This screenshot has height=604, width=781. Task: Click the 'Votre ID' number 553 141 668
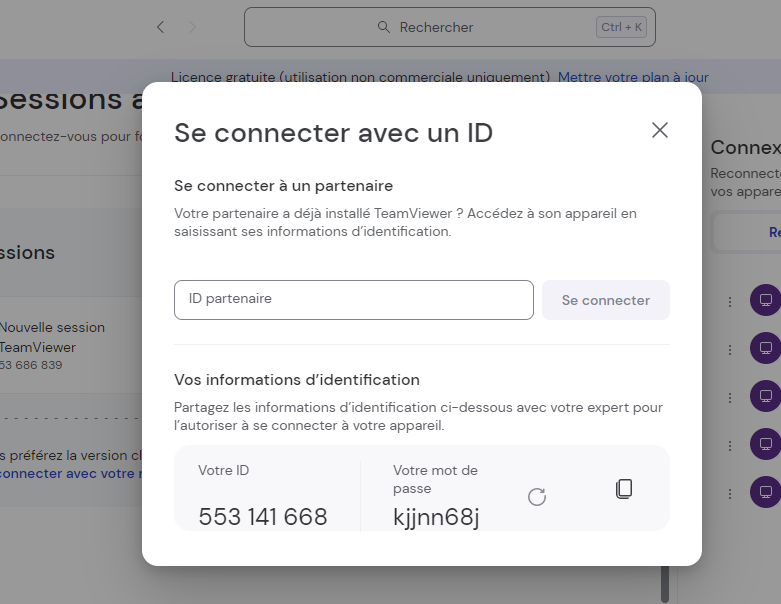click(x=263, y=517)
